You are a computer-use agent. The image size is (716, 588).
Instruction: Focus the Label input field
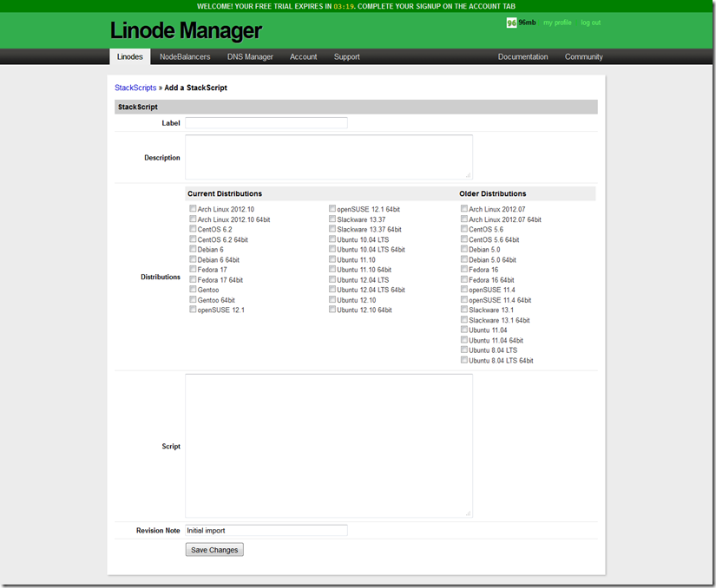pyautogui.click(x=266, y=122)
